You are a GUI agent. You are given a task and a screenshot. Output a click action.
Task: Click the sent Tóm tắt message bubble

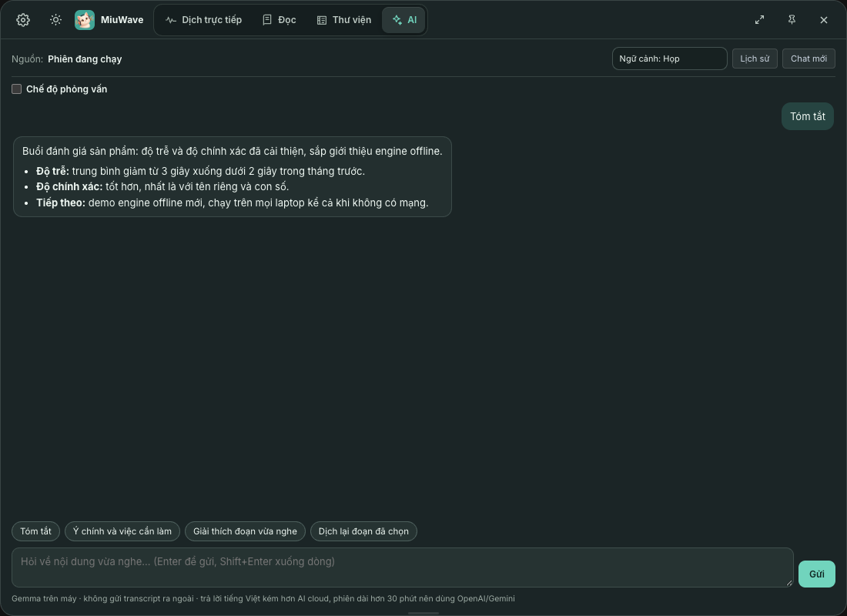coord(808,116)
